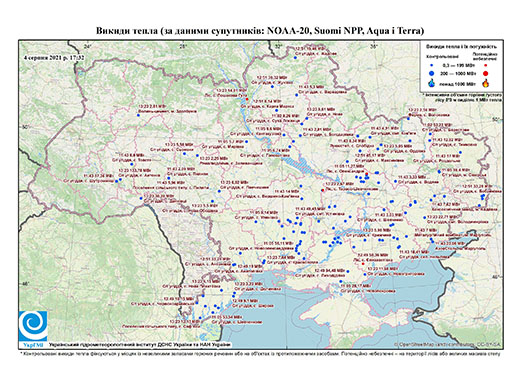Screen dimensions: 520x368
Task: Click the small blue dot legend symbol
Action: pyautogui.click(x=432, y=66)
